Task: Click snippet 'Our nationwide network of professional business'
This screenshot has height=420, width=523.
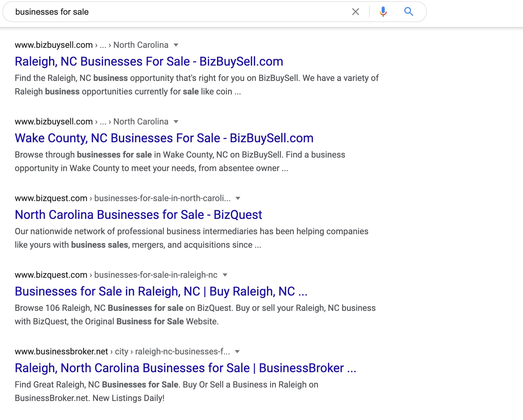Action: pos(192,238)
